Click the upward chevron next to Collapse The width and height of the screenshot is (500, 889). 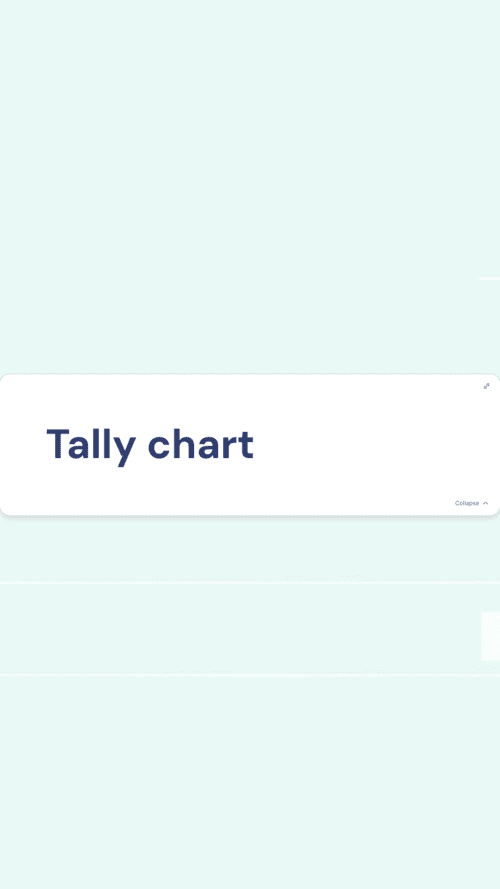(485, 503)
